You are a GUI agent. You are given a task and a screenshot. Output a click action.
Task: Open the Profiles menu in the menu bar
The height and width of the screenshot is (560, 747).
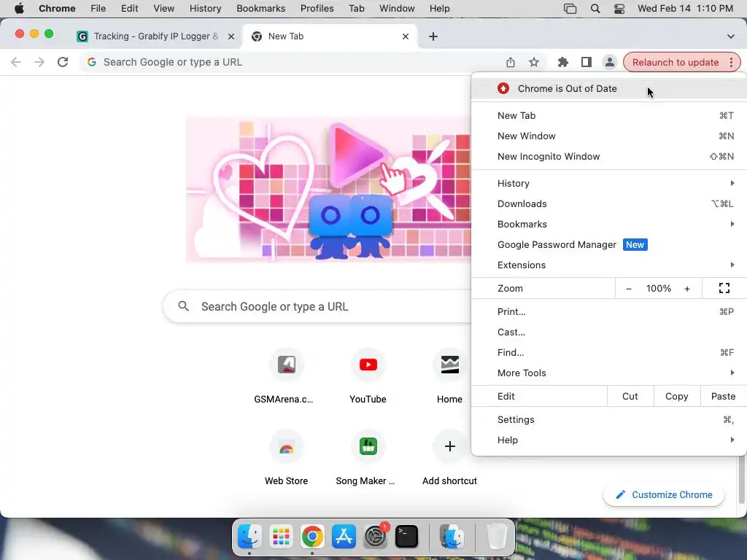[317, 9]
